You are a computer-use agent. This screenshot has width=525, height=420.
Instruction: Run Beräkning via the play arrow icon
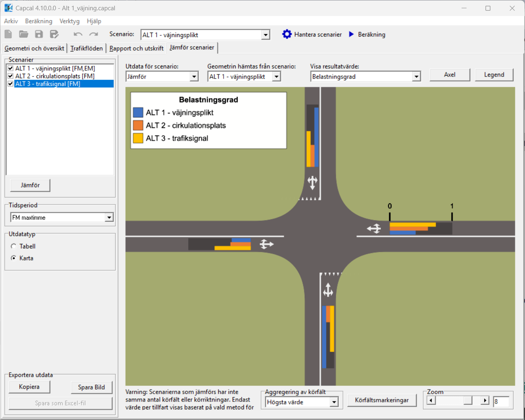click(351, 34)
